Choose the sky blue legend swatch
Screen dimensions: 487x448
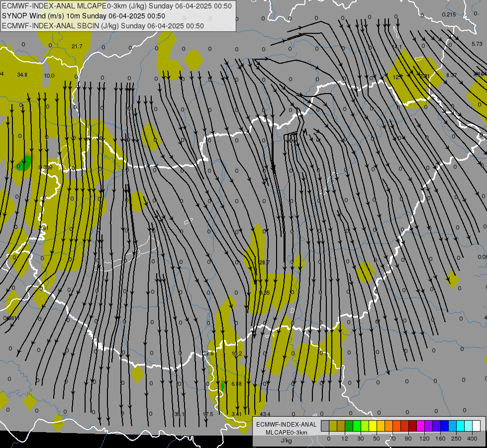coord(453,426)
